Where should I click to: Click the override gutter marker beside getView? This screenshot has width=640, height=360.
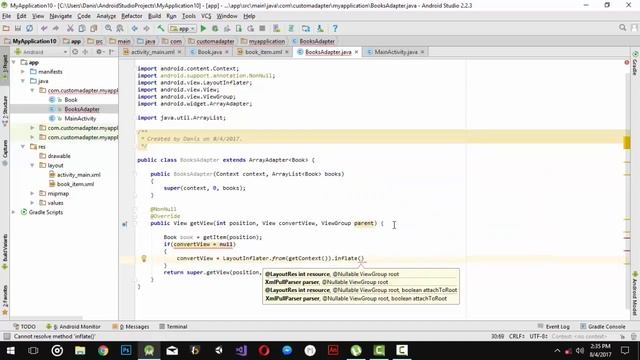coord(124,224)
